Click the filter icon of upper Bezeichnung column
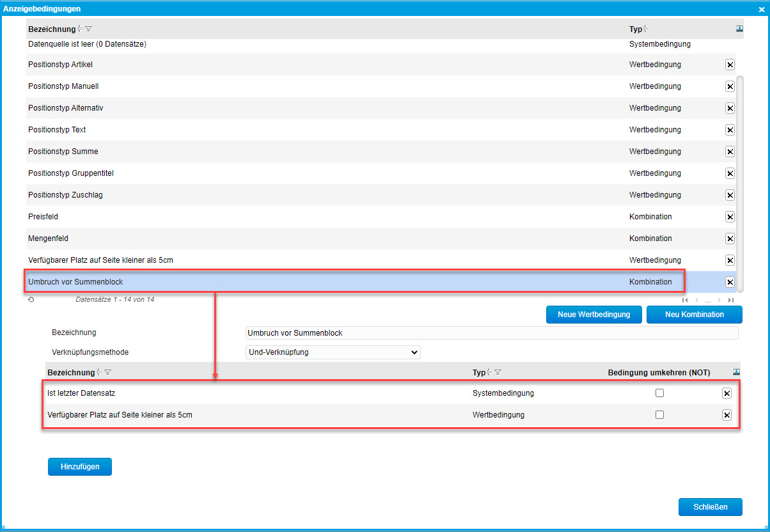This screenshot has height=532, width=770. [89, 29]
